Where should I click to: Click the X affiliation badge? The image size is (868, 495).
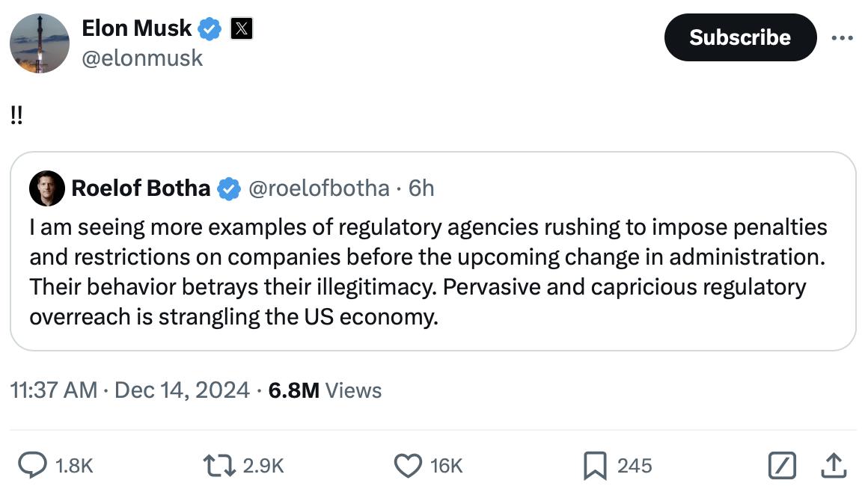pos(240,29)
